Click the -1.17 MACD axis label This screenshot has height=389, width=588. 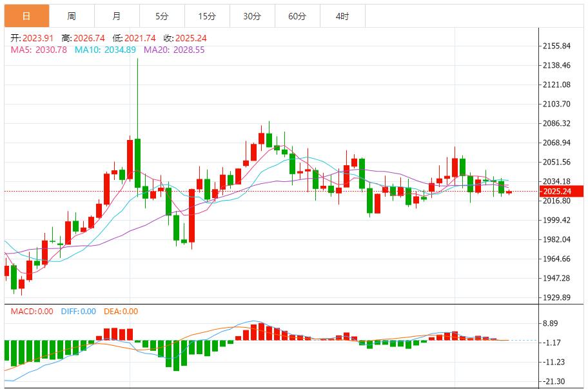552,343
